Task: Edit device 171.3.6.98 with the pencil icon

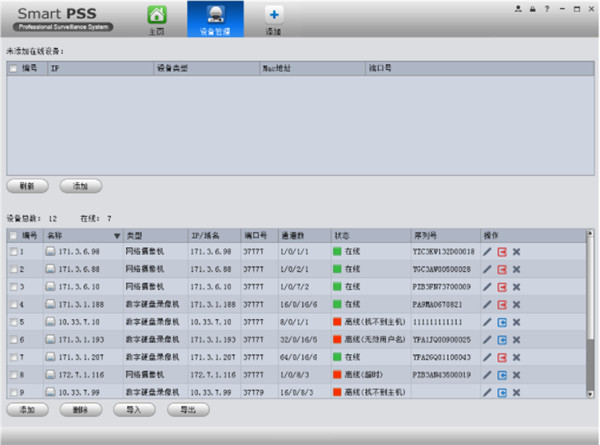Action: click(487, 252)
